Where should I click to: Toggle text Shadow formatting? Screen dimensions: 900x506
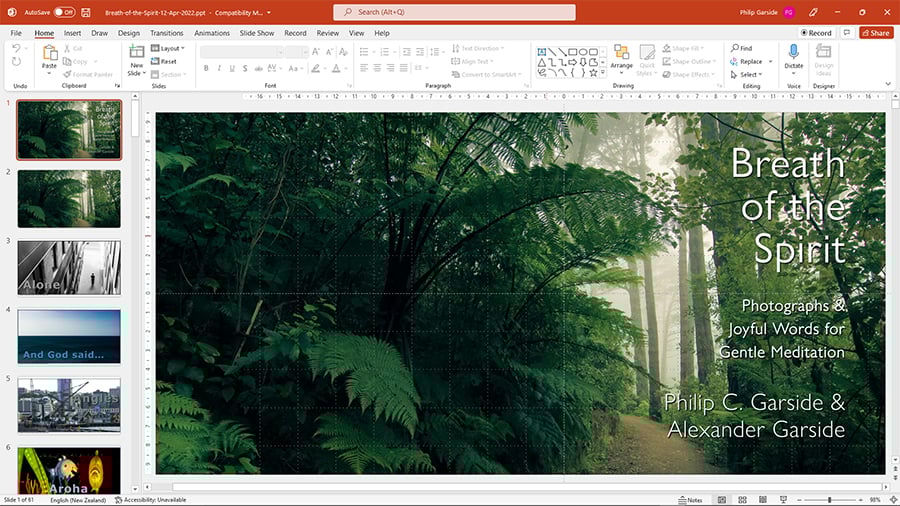(x=245, y=68)
